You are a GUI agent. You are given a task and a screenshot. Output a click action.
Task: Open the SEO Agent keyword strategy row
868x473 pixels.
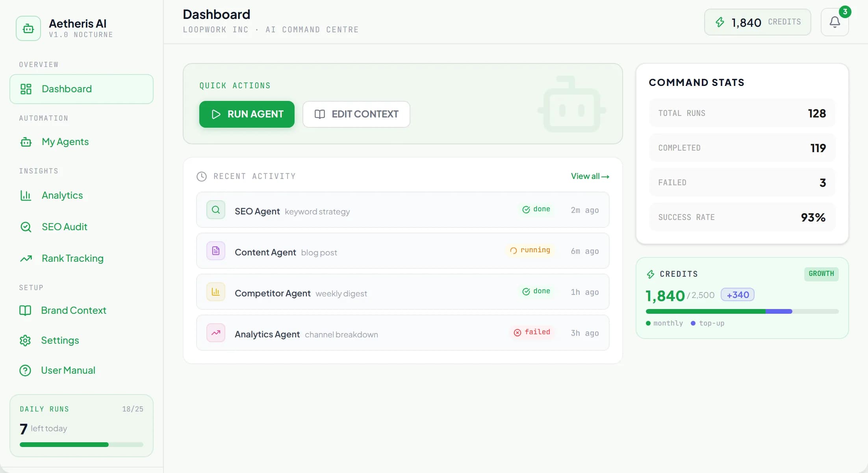pos(403,210)
